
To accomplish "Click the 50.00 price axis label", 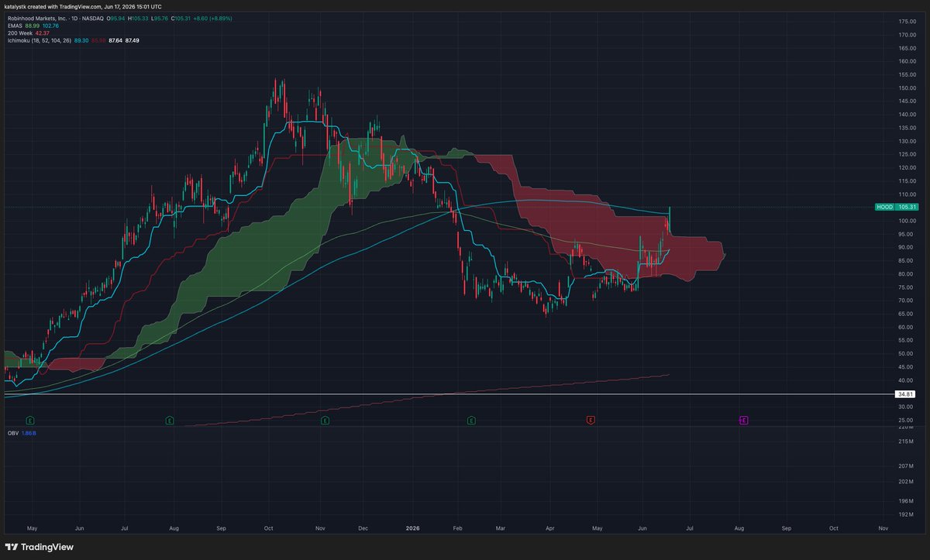I will (907, 354).
